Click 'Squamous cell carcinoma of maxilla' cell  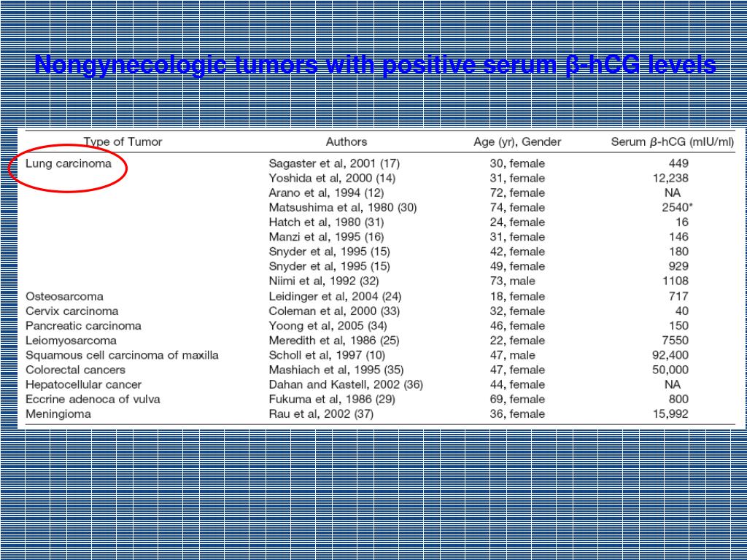click(x=122, y=355)
